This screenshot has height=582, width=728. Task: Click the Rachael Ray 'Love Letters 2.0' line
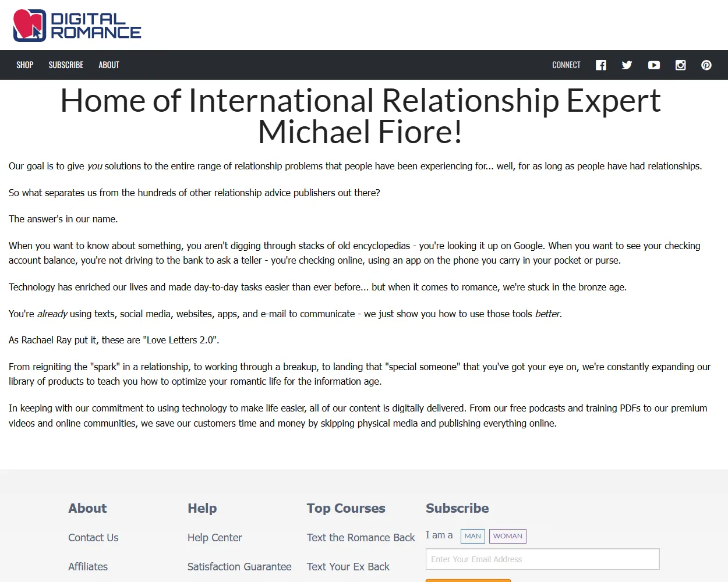(x=114, y=340)
